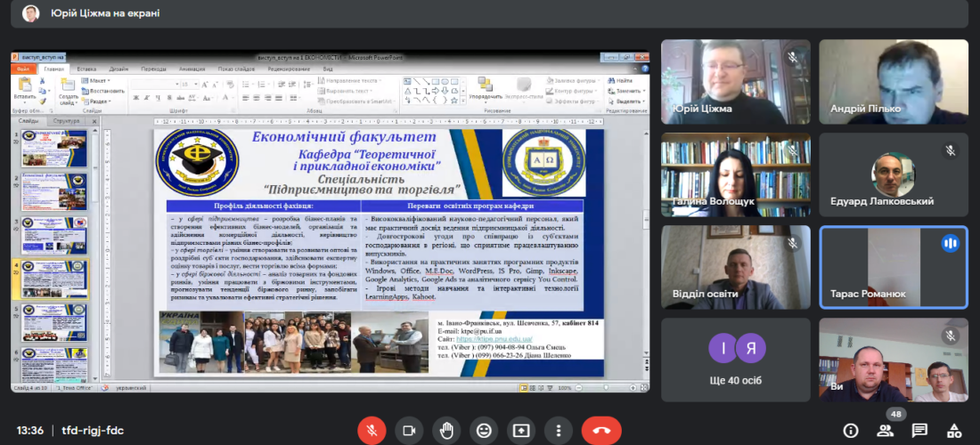Unmute the microphone
The width and height of the screenshot is (980, 445).
pos(372,431)
